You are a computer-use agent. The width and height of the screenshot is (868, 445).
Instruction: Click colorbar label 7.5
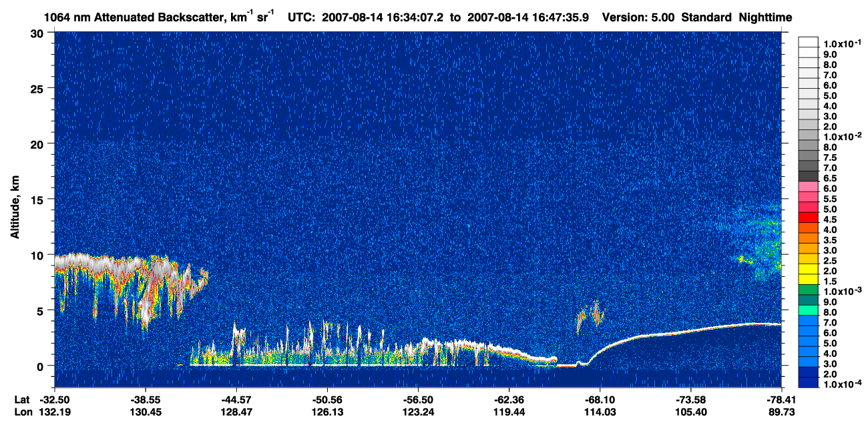point(829,157)
